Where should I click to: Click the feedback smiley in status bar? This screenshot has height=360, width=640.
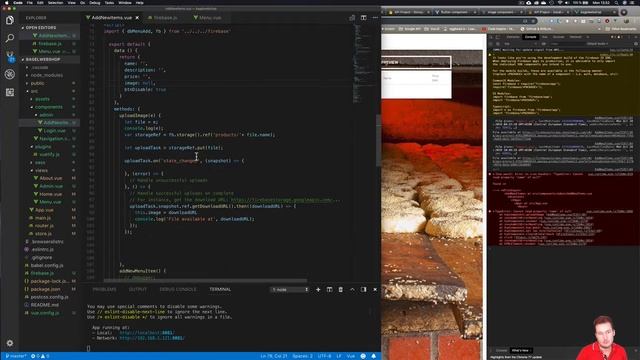click(x=363, y=356)
